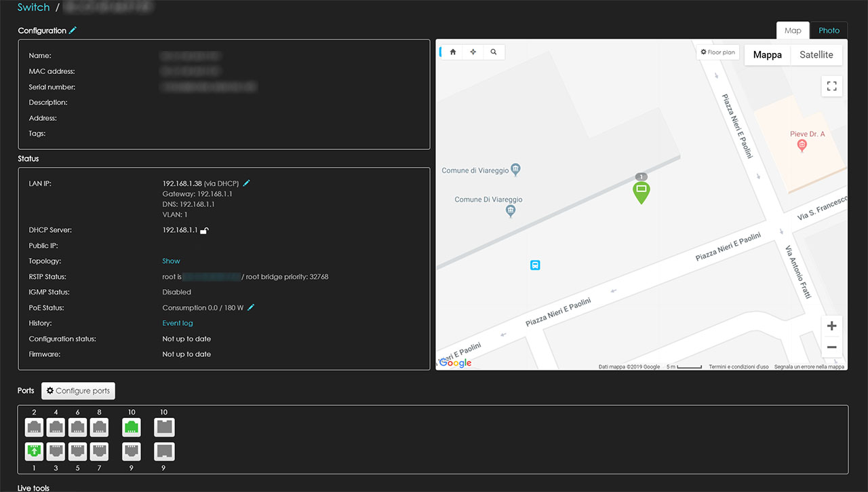Click the unlock icon beside DHCP Server
Screen dimensions: 868x492
205,231
